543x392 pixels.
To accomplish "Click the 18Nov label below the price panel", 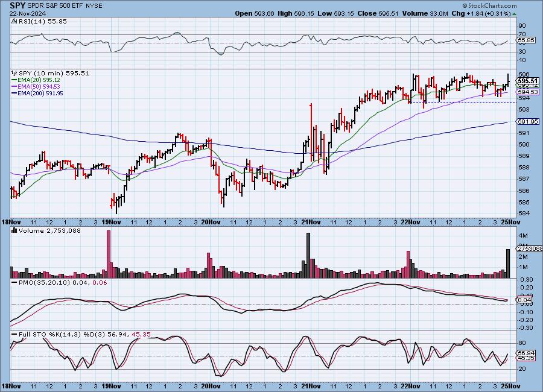I will [11, 222].
